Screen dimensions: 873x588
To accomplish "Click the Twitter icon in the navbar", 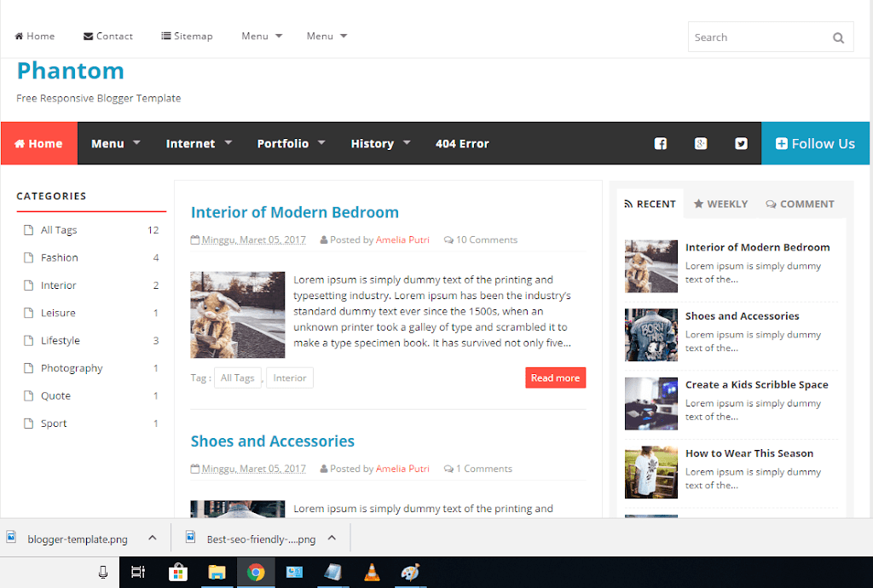I will [x=741, y=143].
